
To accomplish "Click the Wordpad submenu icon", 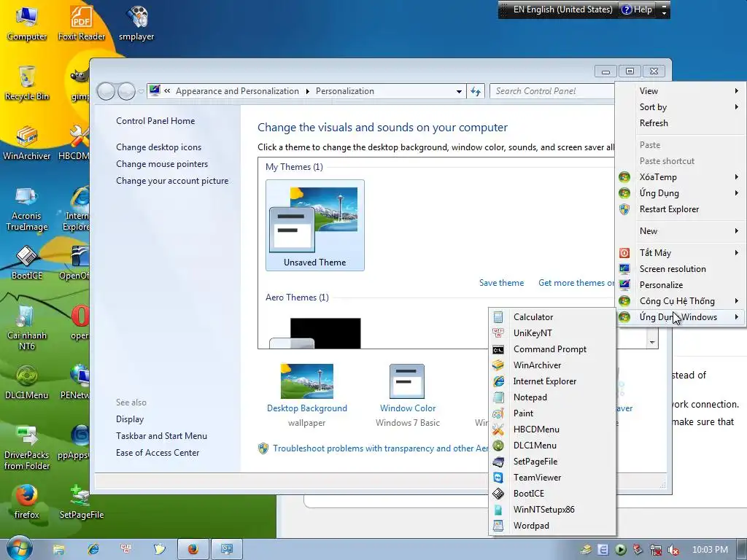I will [498, 526].
